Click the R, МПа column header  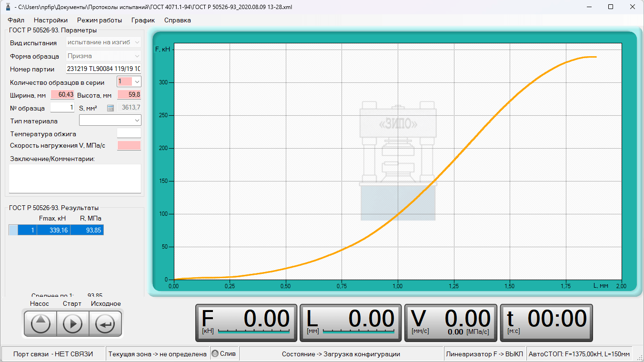91,219
